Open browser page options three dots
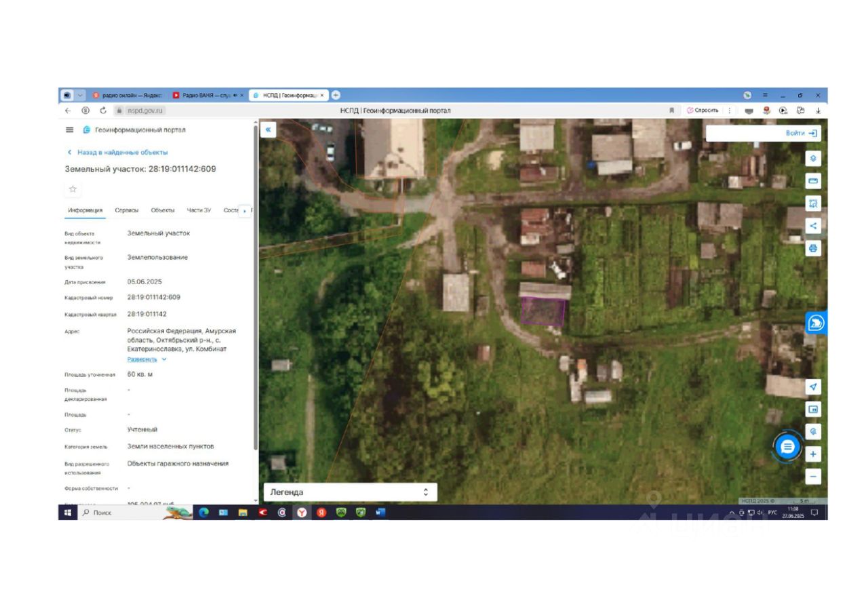868x613 pixels. tap(730, 111)
